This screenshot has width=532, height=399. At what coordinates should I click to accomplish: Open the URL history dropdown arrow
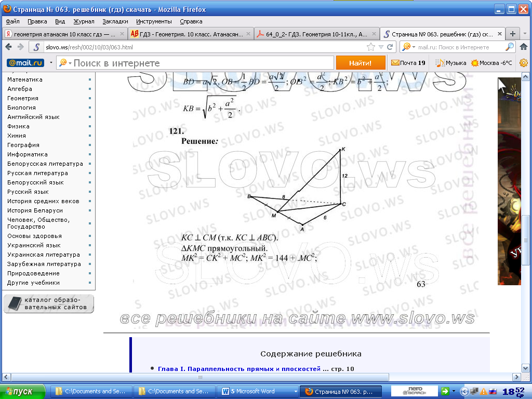click(x=381, y=47)
